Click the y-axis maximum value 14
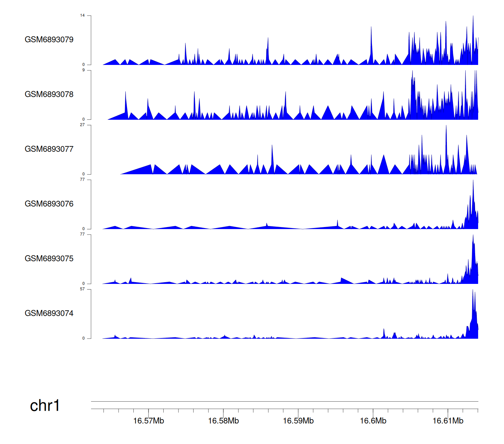This screenshot has width=504, height=444. point(82,15)
